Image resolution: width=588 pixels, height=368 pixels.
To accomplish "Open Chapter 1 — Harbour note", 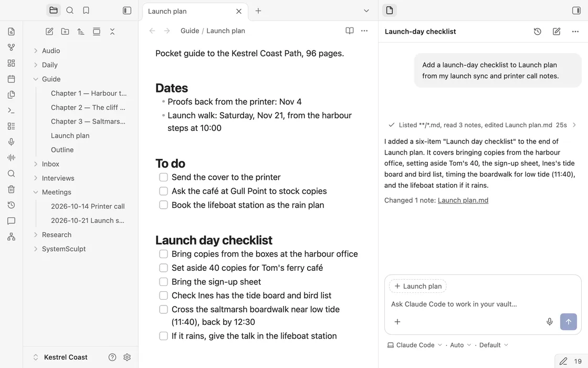I will [x=89, y=93].
